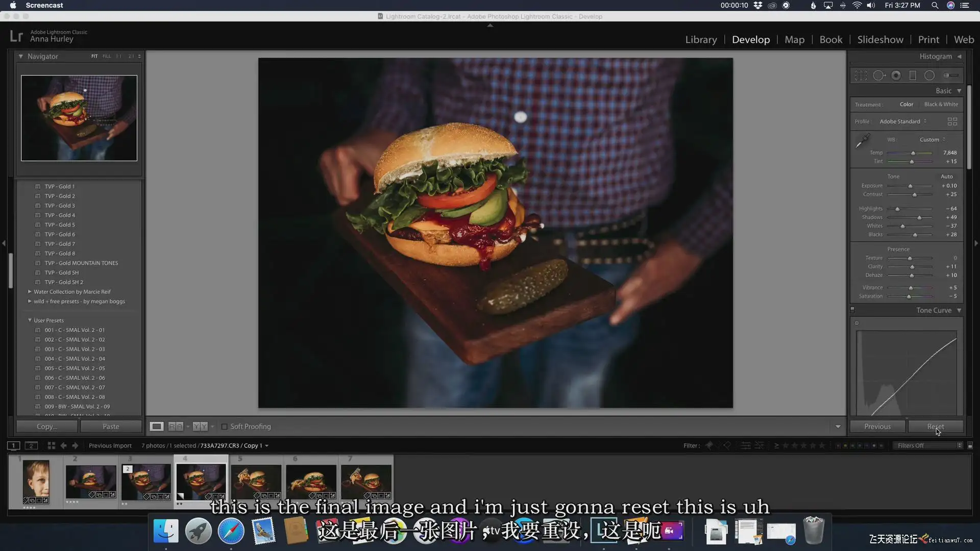Click the Reset button
Viewport: 980px width, 551px height.
tap(936, 427)
